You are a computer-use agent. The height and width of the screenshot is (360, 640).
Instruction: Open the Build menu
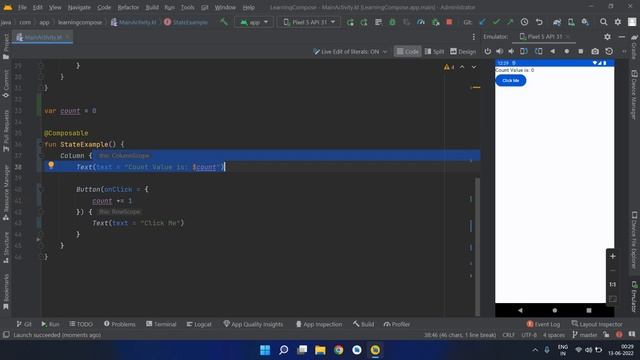point(152,7)
